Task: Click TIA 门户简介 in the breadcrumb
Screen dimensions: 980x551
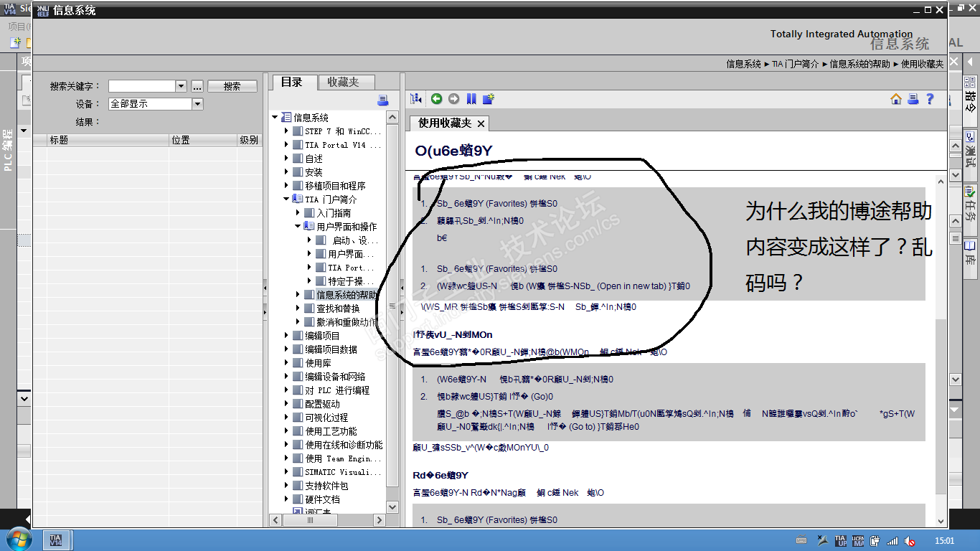Action: pos(796,64)
